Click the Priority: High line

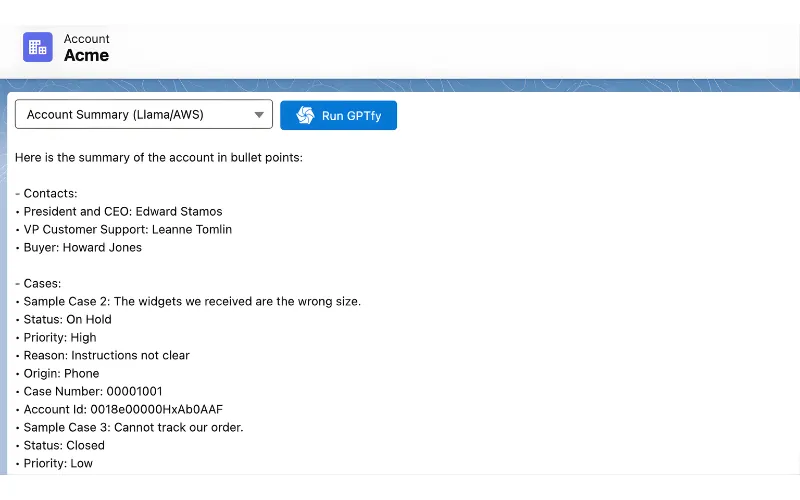click(60, 337)
